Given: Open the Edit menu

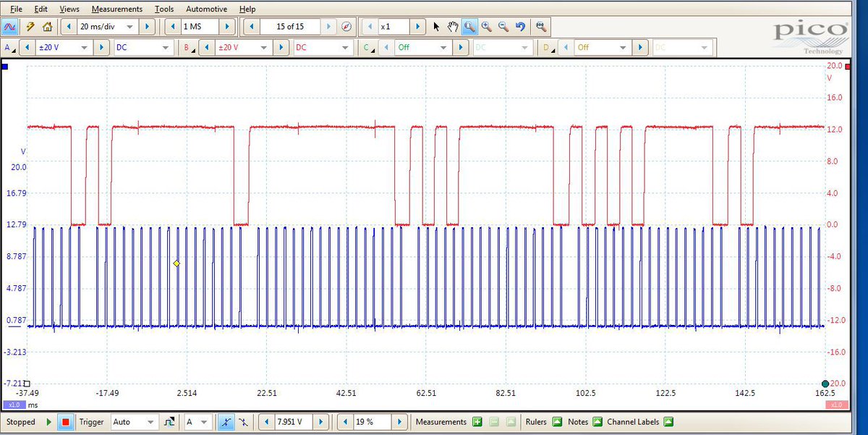Looking at the screenshot, I should (x=41, y=9).
